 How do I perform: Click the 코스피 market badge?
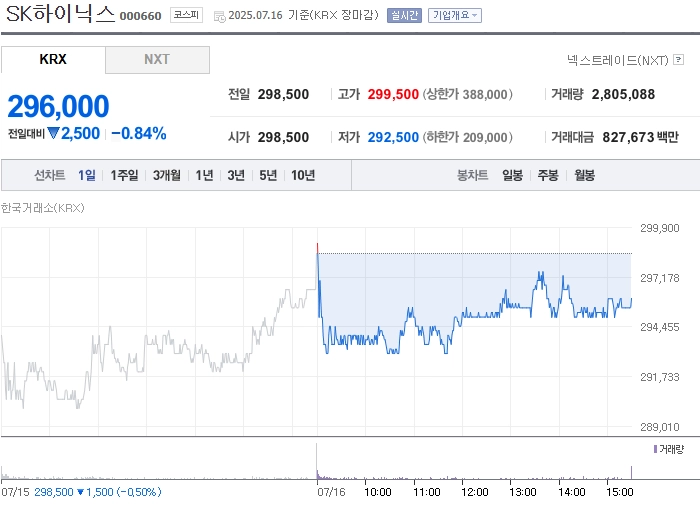[x=186, y=15]
